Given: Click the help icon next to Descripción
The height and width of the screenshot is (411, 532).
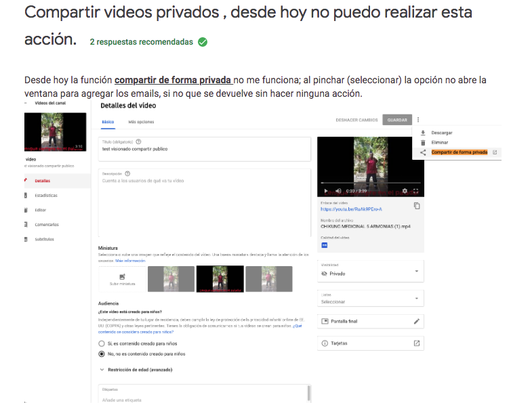Looking at the screenshot, I should coord(127,173).
